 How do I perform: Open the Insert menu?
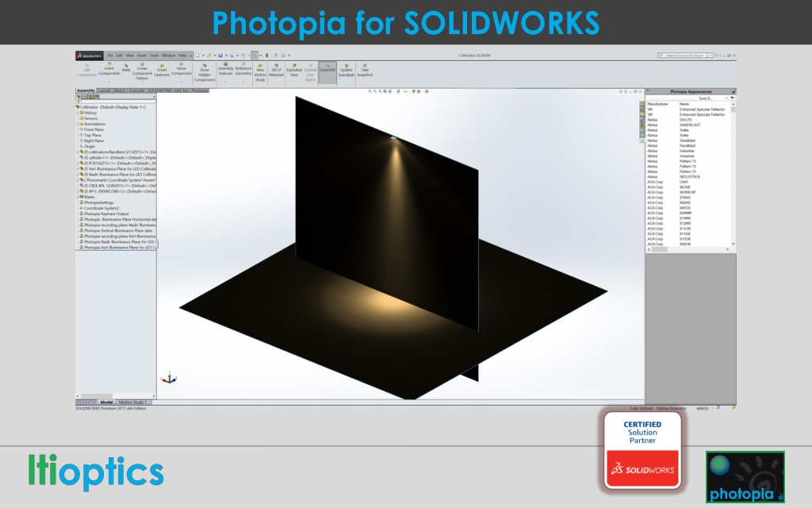click(141, 56)
